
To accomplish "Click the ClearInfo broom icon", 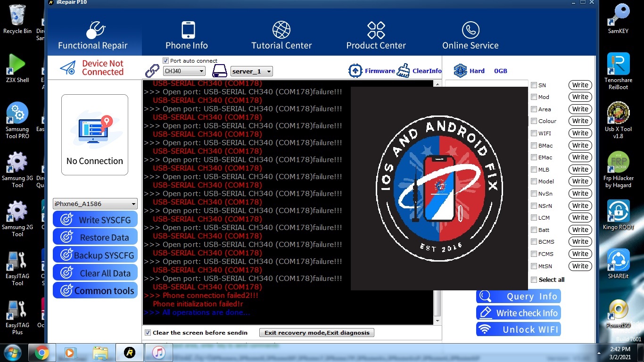I will 404,71.
